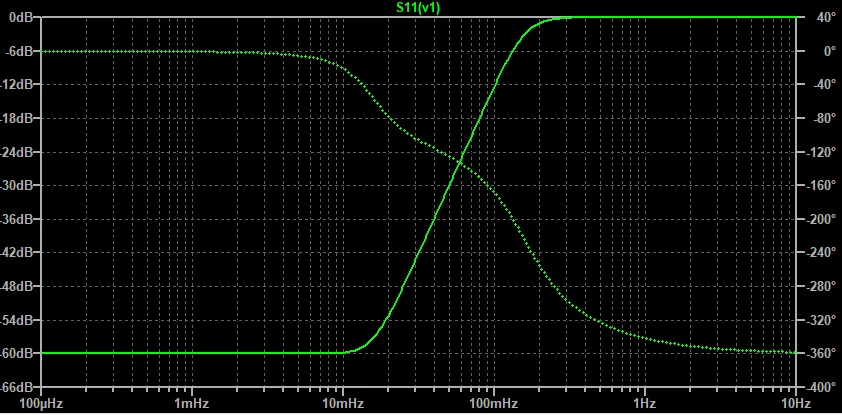The width and height of the screenshot is (842, 415).
Task: Click the -18dB magnitude axis label
Action: pos(17,118)
